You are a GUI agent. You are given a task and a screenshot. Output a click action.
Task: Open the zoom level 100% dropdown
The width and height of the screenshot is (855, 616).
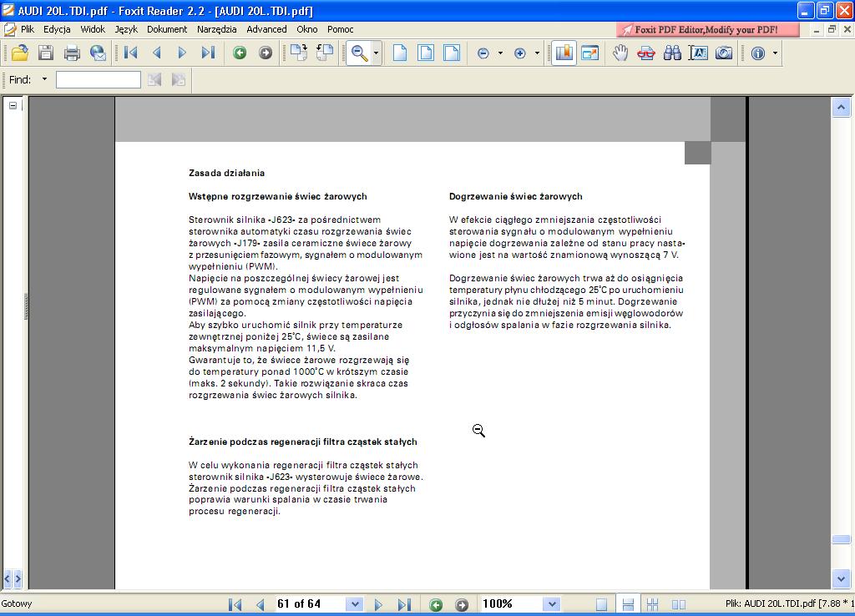(551, 604)
